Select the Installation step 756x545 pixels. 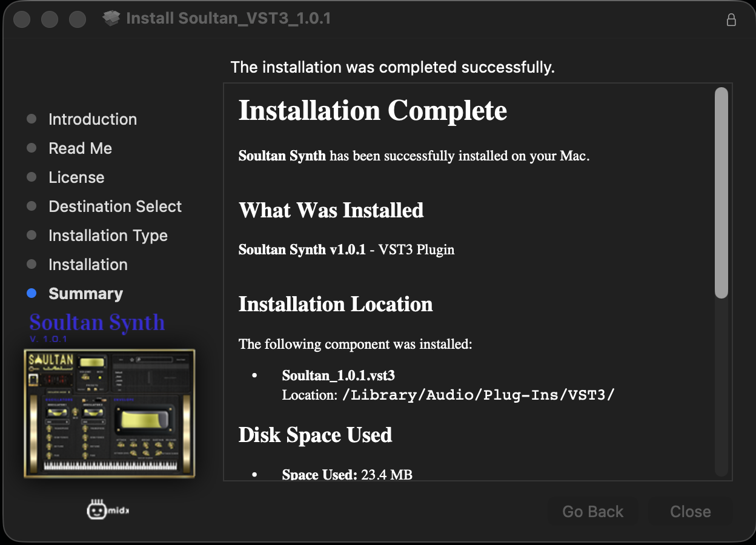click(88, 265)
